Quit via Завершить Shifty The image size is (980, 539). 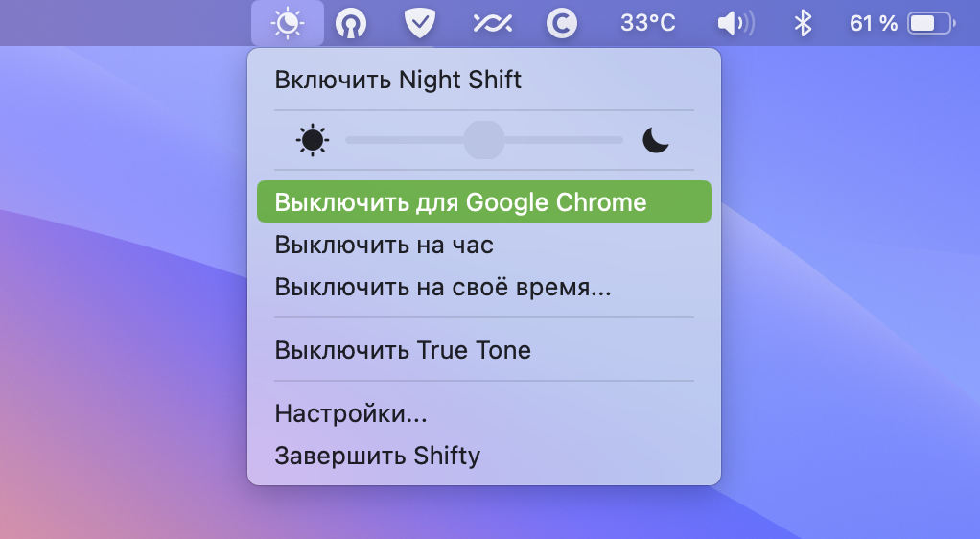coord(484,456)
